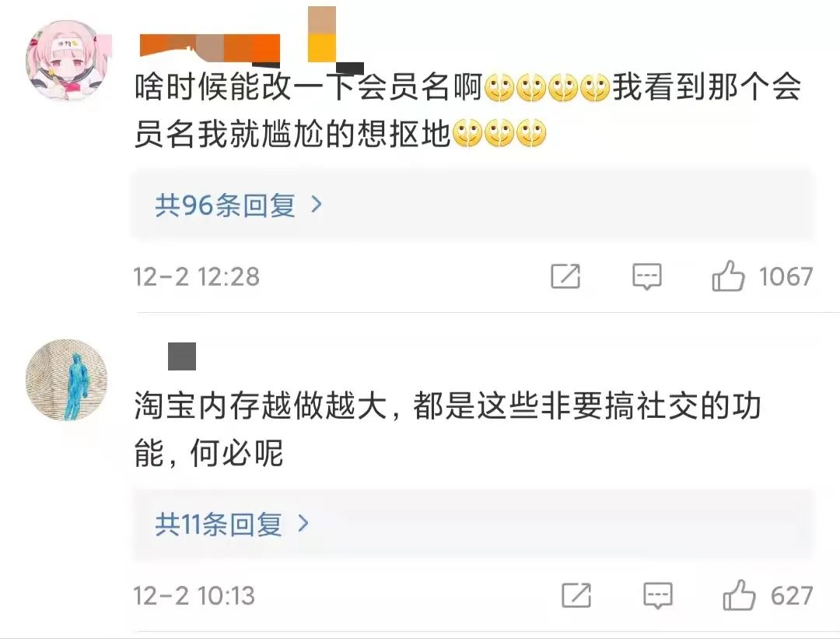Click the chevron next to 共11条回复

click(x=303, y=523)
